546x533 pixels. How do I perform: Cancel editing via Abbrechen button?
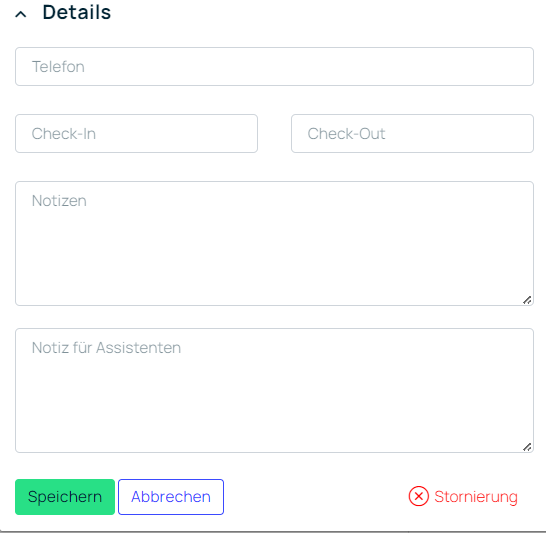(x=171, y=497)
